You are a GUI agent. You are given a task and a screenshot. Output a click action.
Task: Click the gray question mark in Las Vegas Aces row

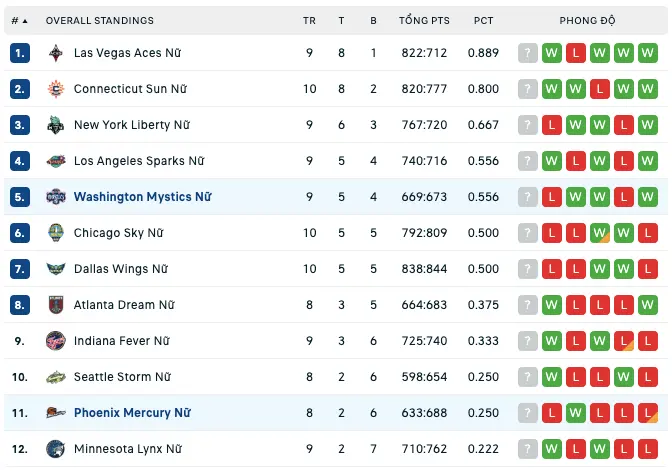point(528,53)
